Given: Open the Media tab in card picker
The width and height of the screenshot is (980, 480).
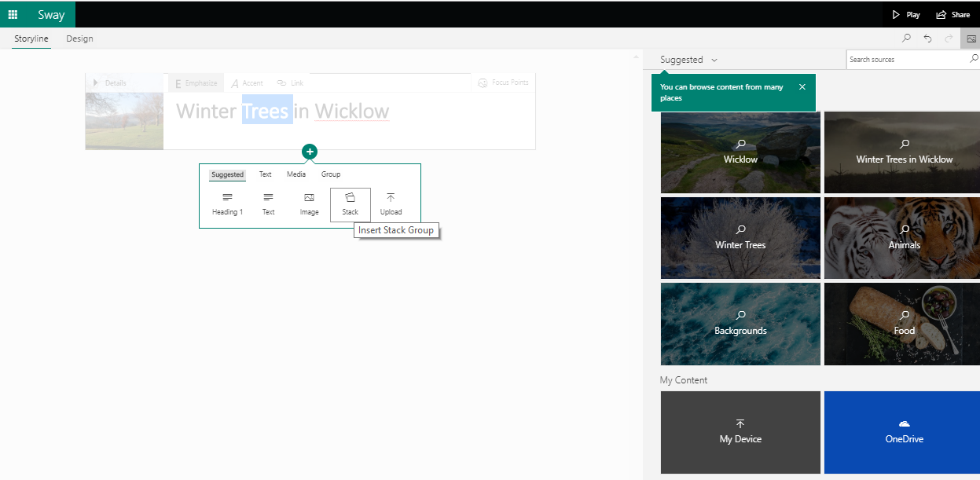Looking at the screenshot, I should (295, 174).
